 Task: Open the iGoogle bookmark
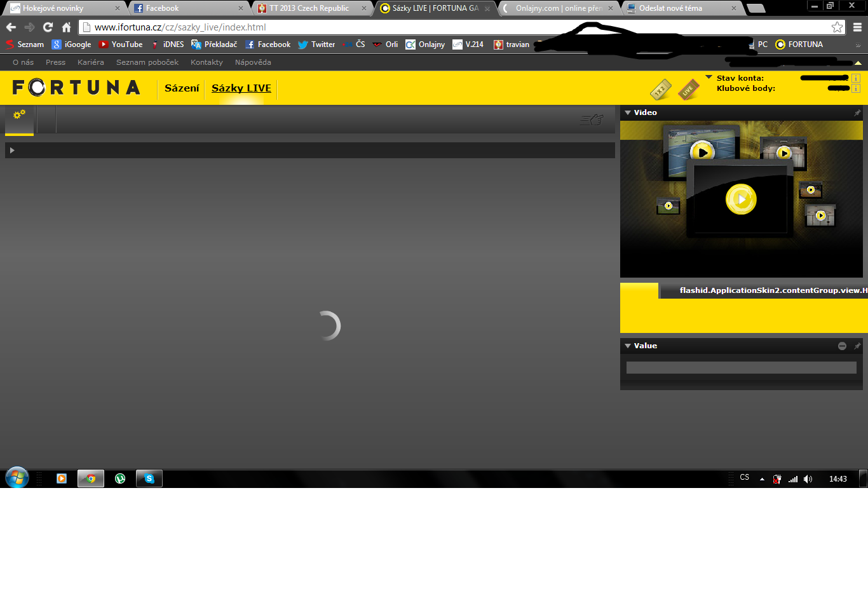(x=72, y=44)
